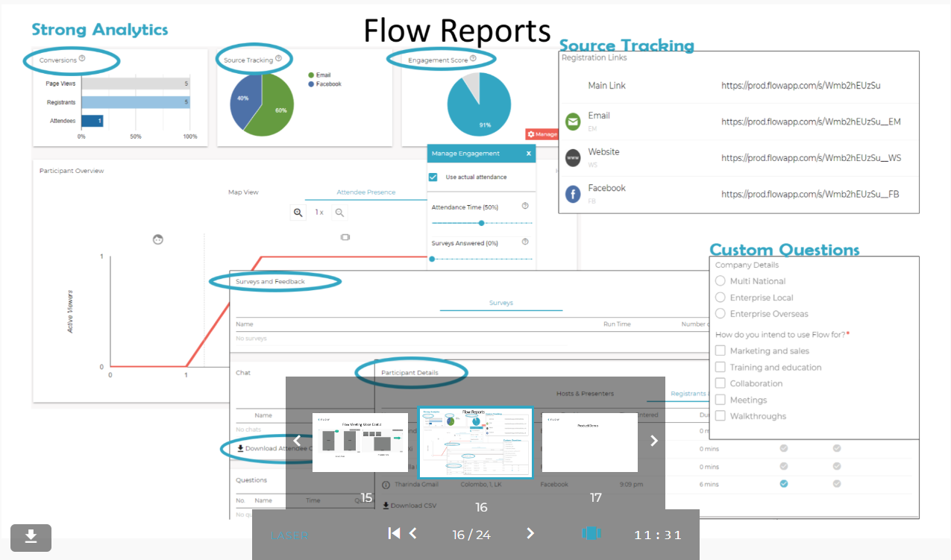
Task: Open help icon next to Conversions
Action: (82, 59)
